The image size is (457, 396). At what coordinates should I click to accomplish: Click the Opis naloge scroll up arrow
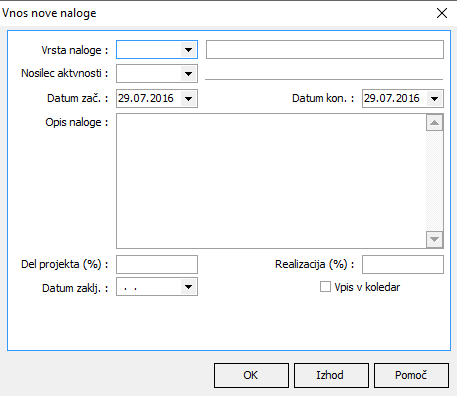(x=434, y=123)
